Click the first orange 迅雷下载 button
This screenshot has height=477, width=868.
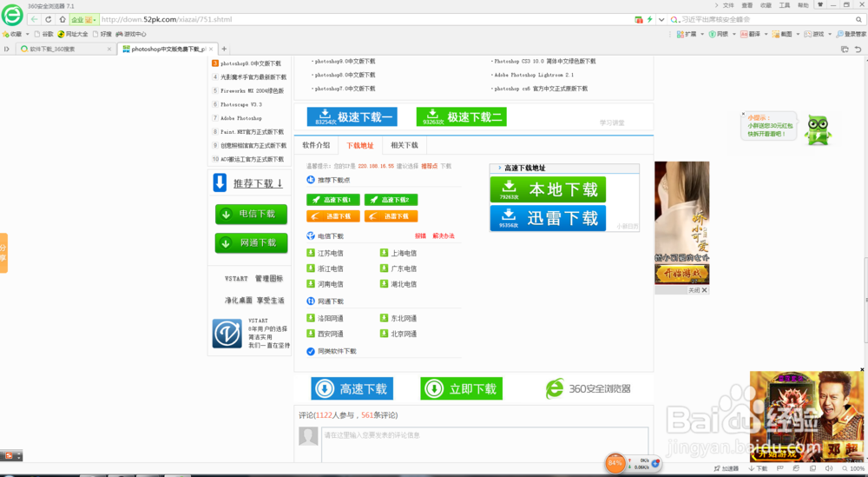333,216
